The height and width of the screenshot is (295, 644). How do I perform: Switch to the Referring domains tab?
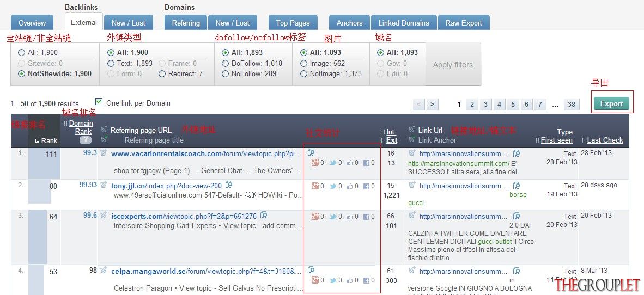(186, 23)
